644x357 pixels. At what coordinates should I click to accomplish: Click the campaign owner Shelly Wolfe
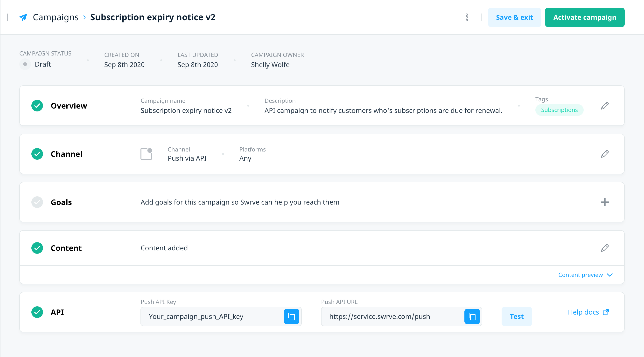pyautogui.click(x=270, y=65)
